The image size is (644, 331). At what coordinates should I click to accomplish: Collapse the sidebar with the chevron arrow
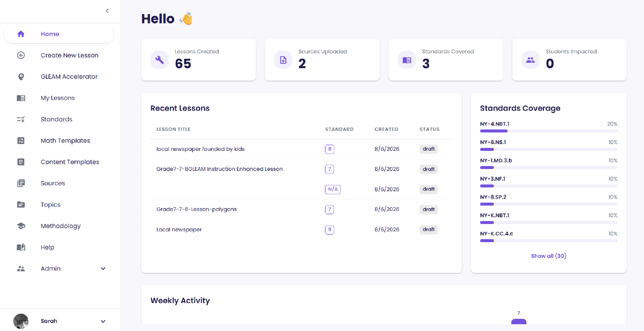click(x=107, y=11)
